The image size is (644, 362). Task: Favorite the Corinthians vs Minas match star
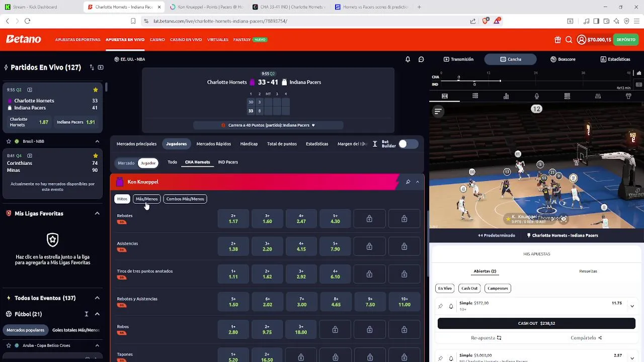pos(96,156)
